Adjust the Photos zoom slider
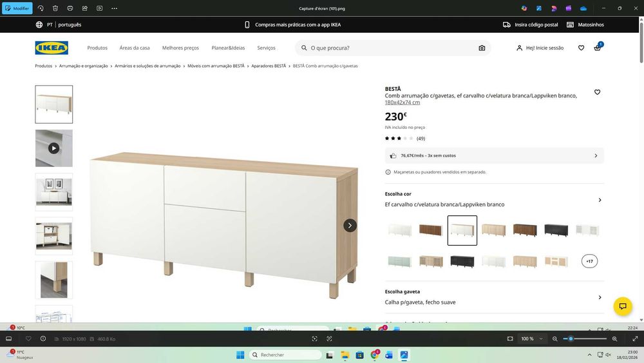The image size is (644, 363). (585, 338)
